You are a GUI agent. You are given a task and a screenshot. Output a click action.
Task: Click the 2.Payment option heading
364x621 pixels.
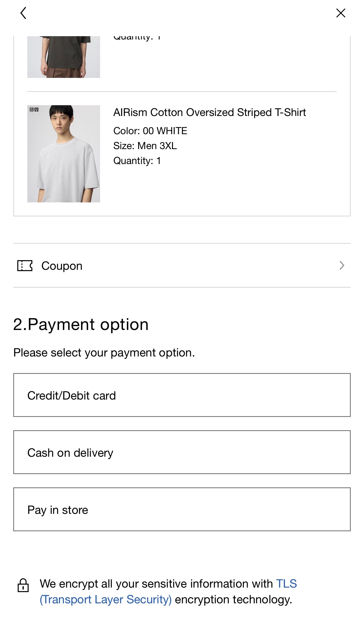coord(81,324)
